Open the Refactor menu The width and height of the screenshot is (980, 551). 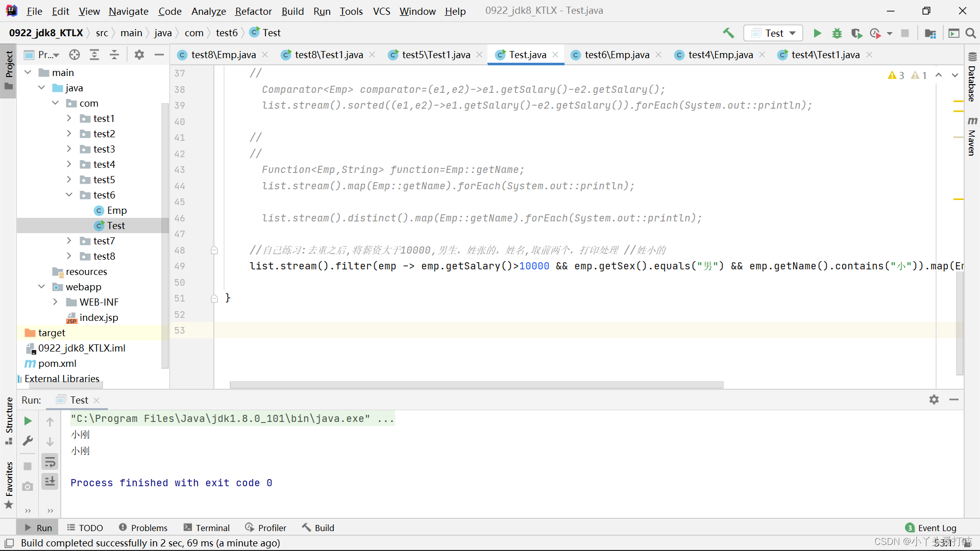254,11
